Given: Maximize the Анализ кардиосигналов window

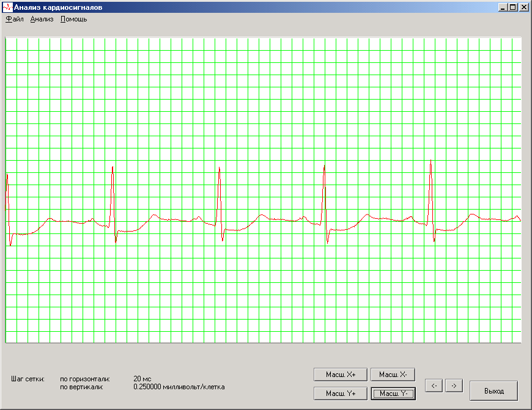Looking at the screenshot, I should pyautogui.click(x=512, y=7).
